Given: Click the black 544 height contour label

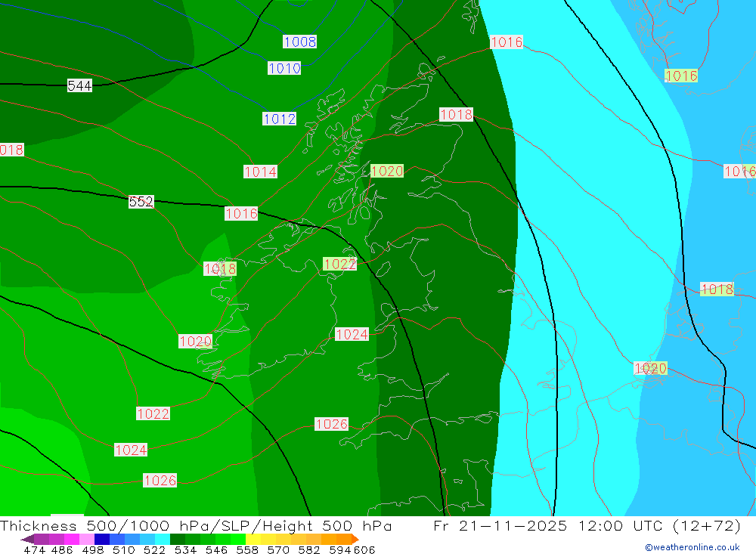Looking at the screenshot, I should tap(79, 86).
